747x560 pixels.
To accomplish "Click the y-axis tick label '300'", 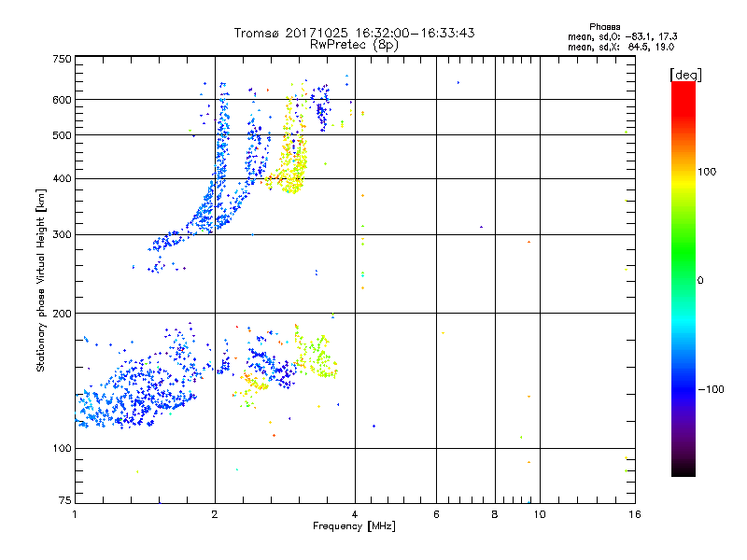I will [x=62, y=235].
